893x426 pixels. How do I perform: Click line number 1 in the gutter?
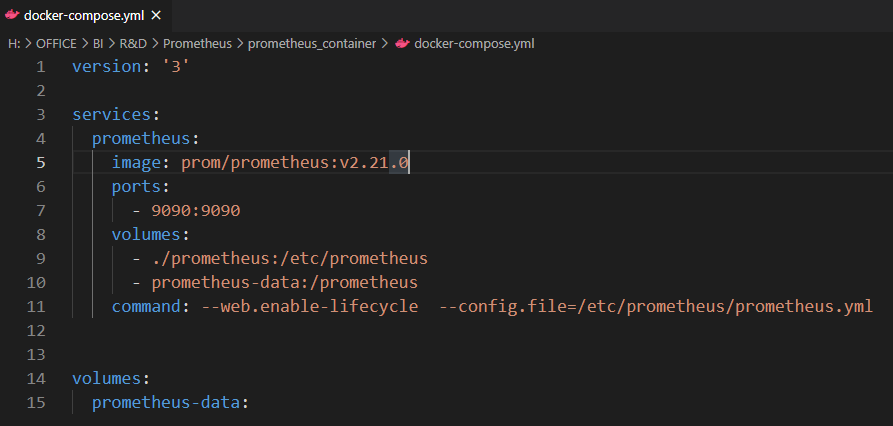pos(40,67)
